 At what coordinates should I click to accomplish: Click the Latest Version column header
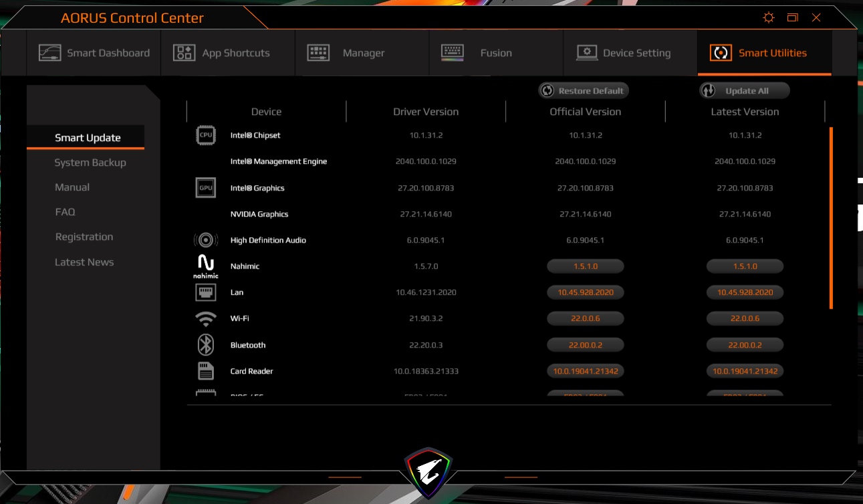tap(745, 112)
